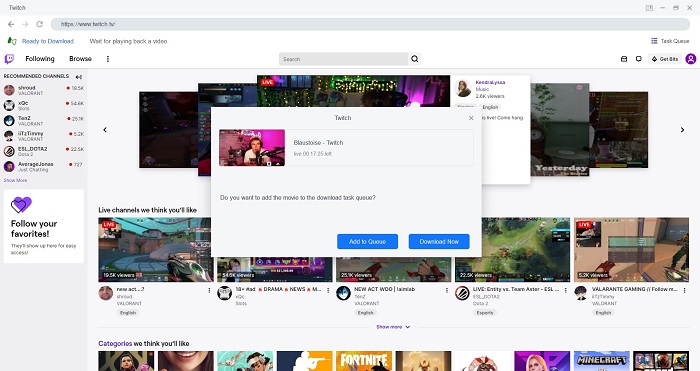Open 'NEW ACT WOO | laimlab' stream title
700x371 pixels.
[384, 289]
